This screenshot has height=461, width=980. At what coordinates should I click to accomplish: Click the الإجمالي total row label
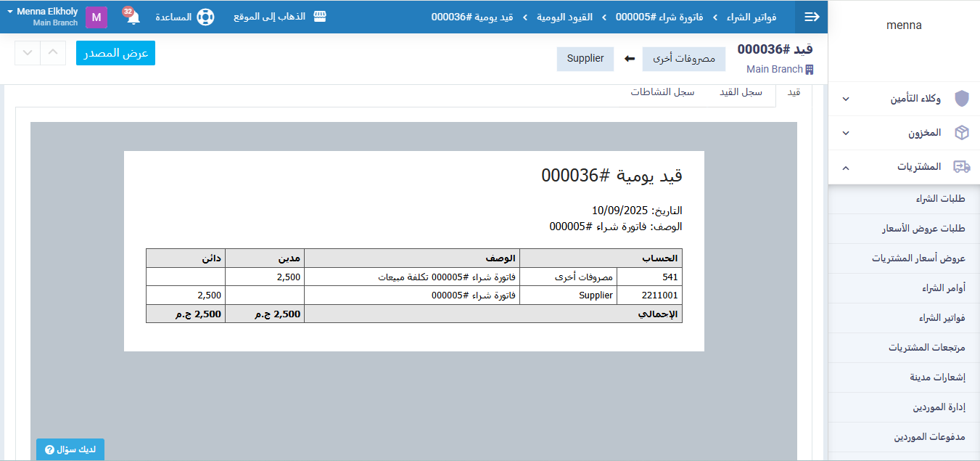[x=657, y=314]
